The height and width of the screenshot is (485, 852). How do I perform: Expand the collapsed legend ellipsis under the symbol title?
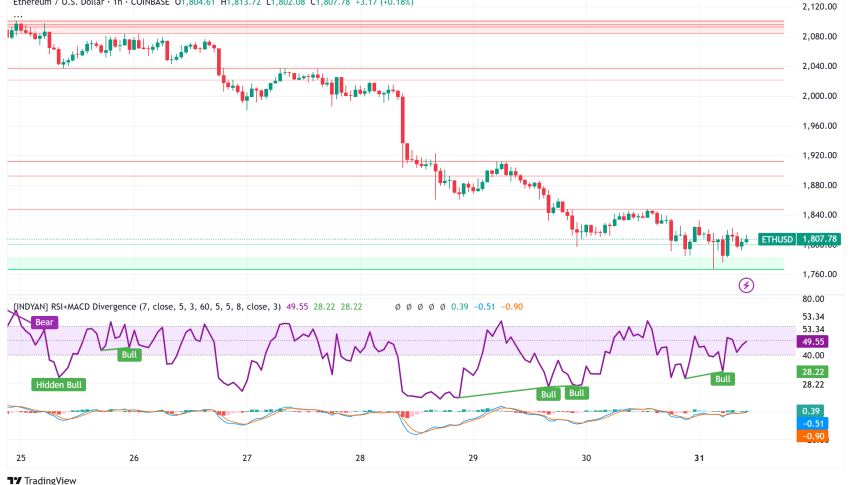[18, 16]
